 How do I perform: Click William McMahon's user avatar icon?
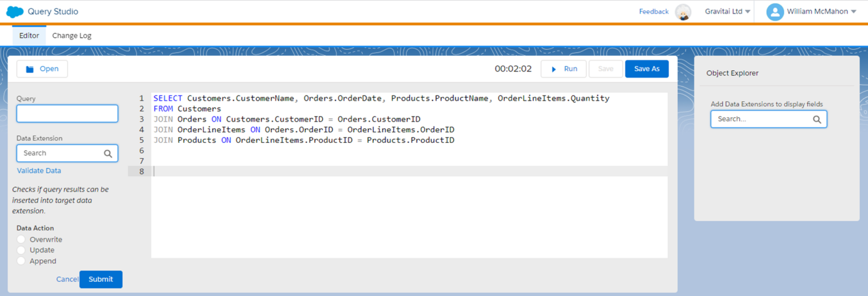(x=775, y=12)
